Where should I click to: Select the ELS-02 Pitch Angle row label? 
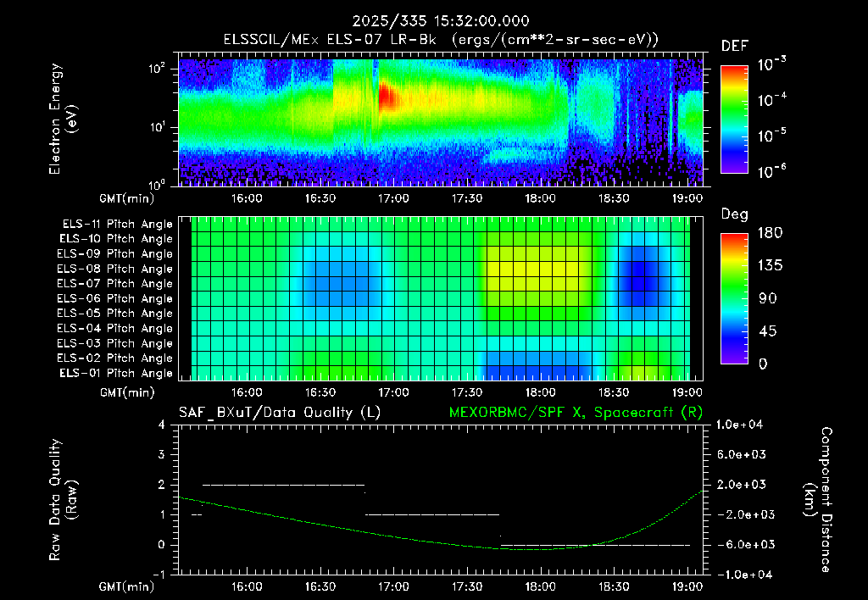(x=114, y=358)
